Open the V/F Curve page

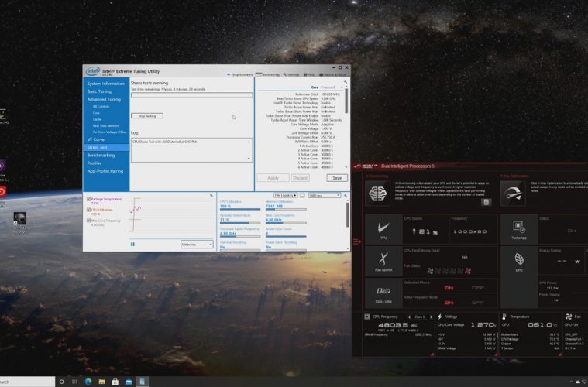tap(96, 139)
